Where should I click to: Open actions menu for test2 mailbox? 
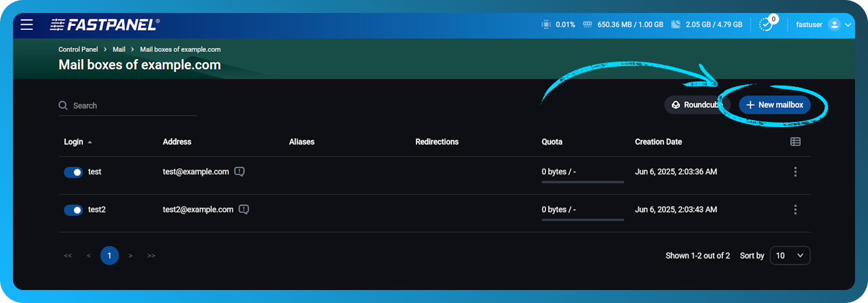[795, 210]
